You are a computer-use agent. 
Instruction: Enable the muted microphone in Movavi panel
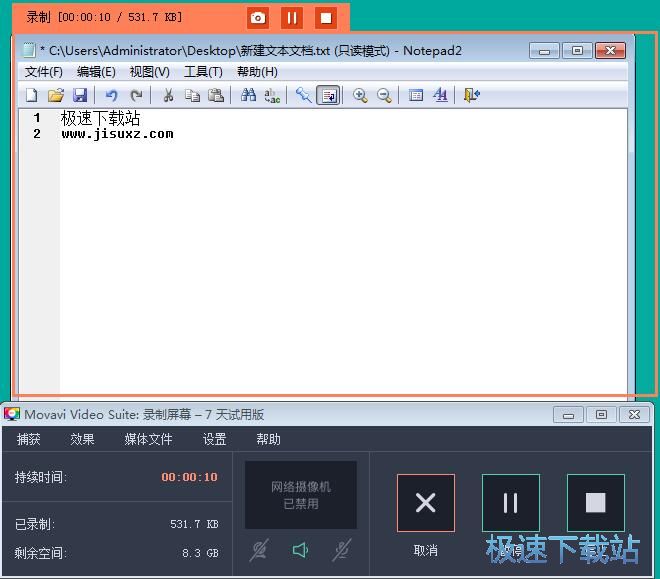point(342,549)
